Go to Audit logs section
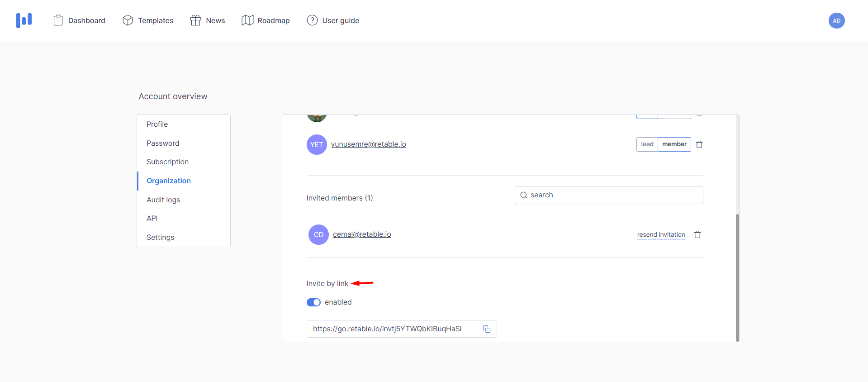 click(163, 200)
